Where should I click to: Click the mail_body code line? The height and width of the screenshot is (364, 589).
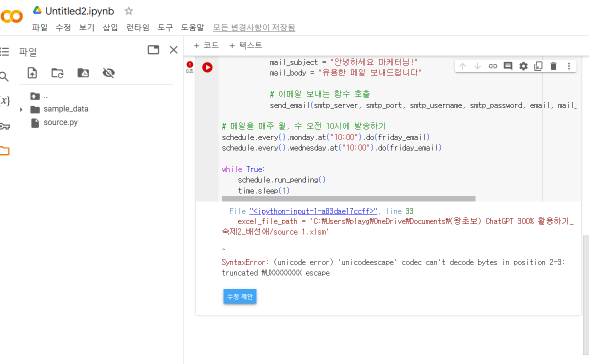point(345,73)
